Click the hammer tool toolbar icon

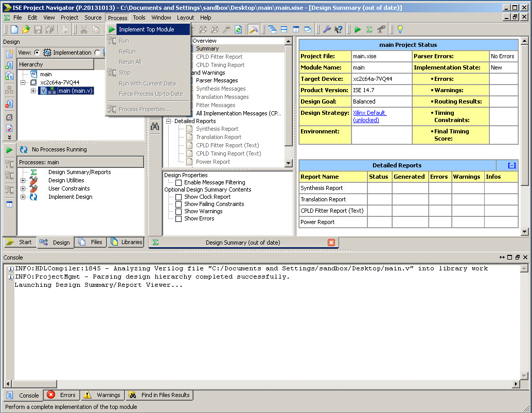253,29
